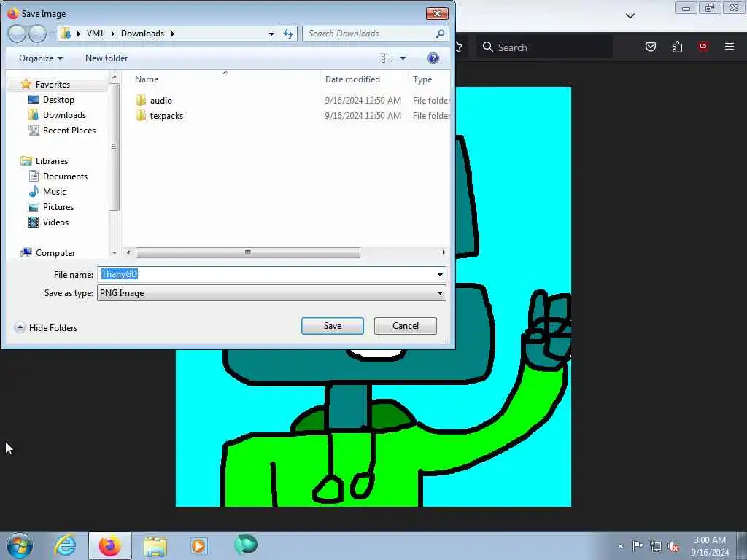The height and width of the screenshot is (560, 747).
Task: Select Documents library in sidebar
Action: pyautogui.click(x=65, y=176)
